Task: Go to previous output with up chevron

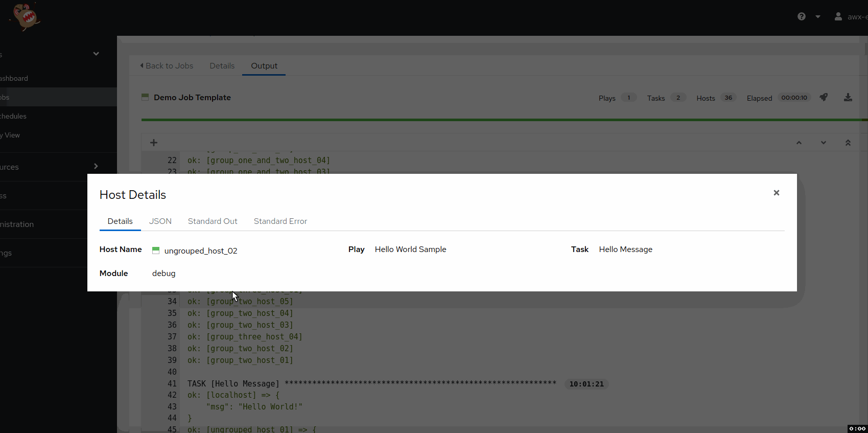Action: 799,143
